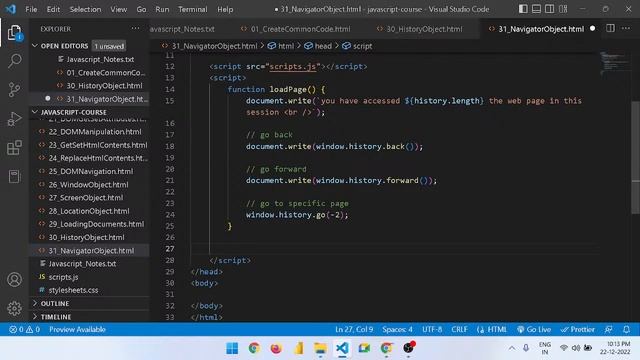Change file encoding UTF-8
Screen dimensions: 640x360
(432, 329)
